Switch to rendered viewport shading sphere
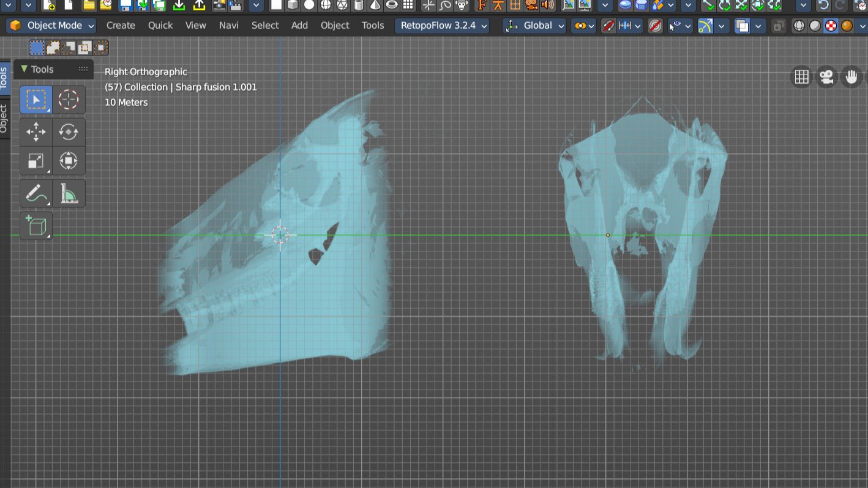Viewport: 868px width, 488px height. point(847,26)
